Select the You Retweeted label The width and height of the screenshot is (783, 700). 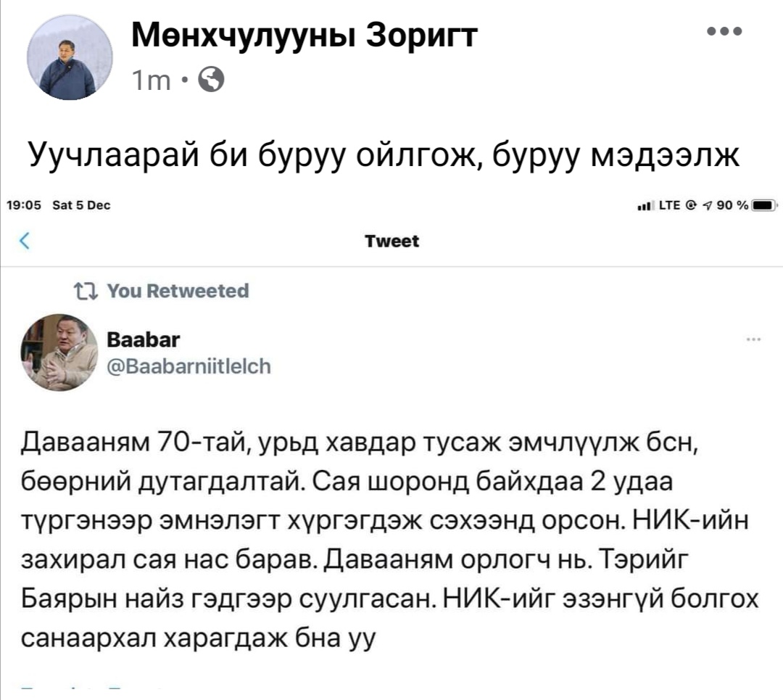177,292
